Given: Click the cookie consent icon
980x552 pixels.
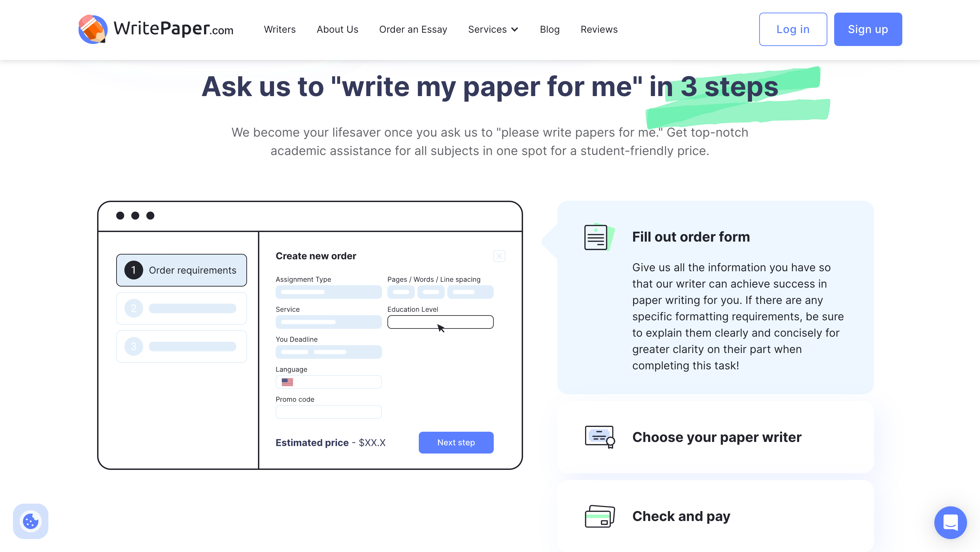Looking at the screenshot, I should coord(30,521).
